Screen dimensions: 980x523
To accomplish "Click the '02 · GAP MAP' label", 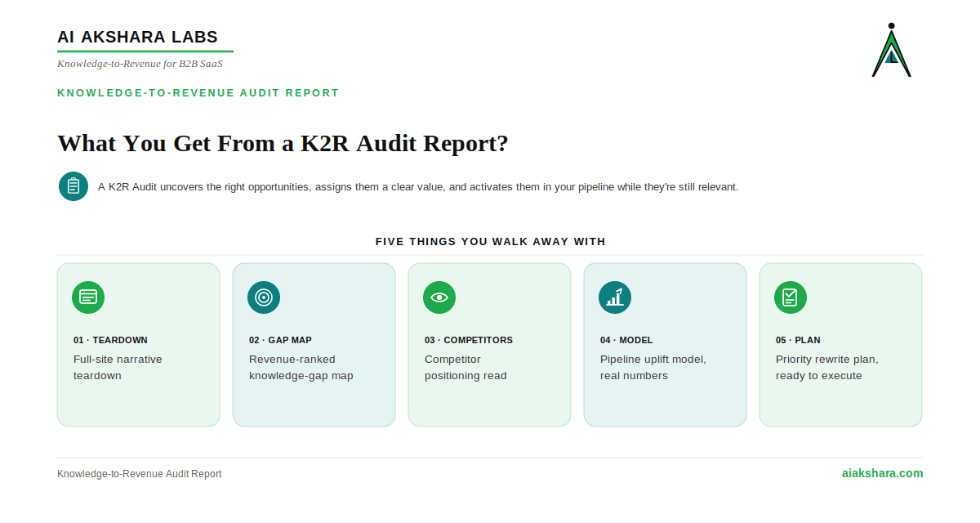I will (280, 340).
